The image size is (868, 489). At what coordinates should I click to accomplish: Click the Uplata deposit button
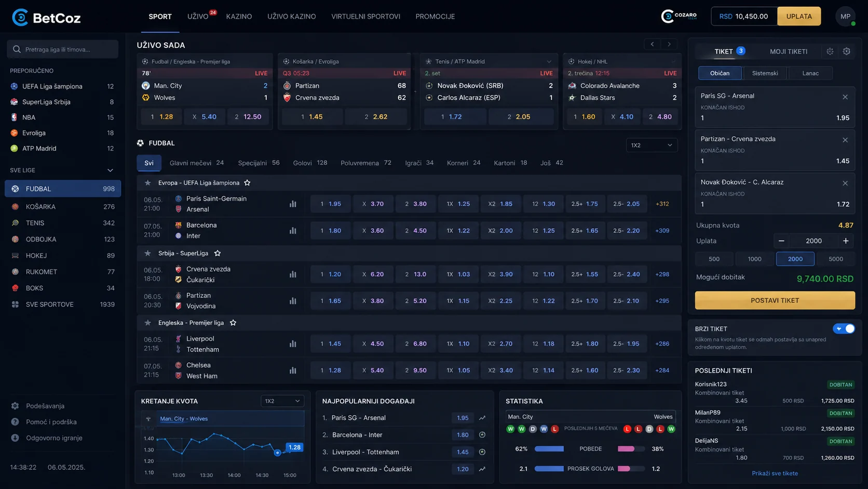[799, 16]
